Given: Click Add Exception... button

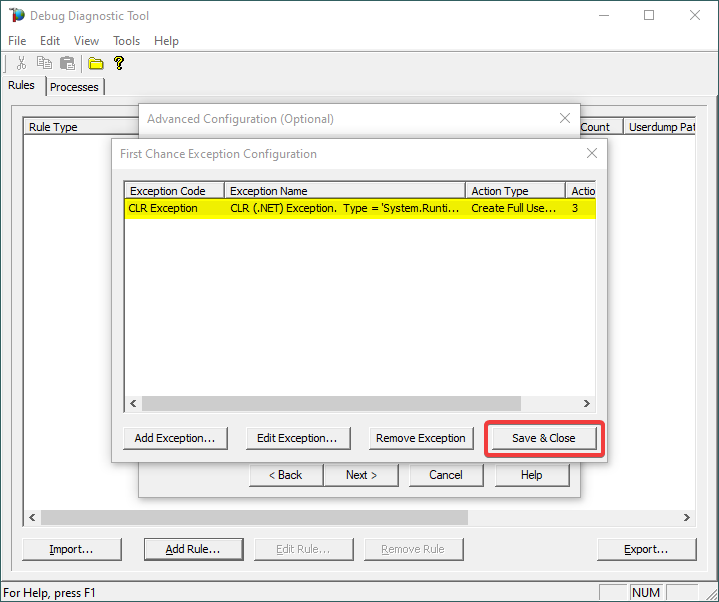Looking at the screenshot, I should click(175, 438).
